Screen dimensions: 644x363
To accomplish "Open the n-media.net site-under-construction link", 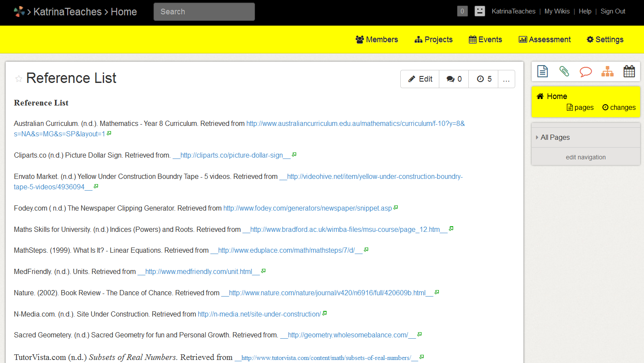I will (259, 314).
